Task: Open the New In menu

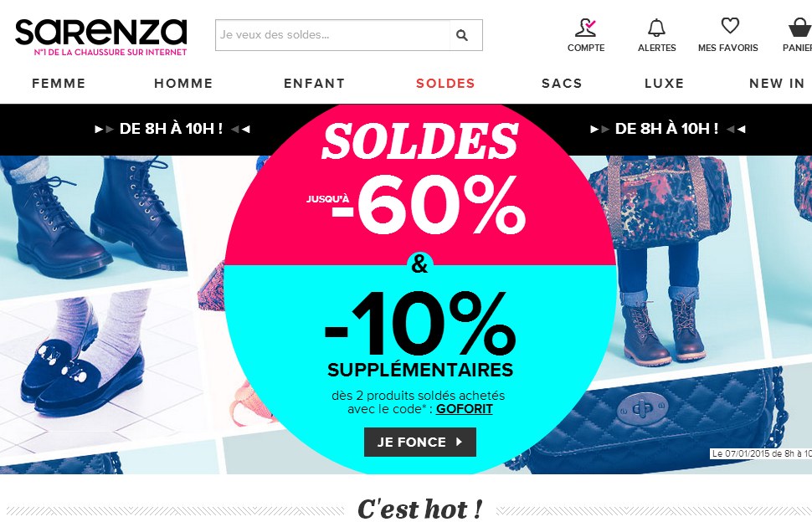Action: (x=777, y=84)
